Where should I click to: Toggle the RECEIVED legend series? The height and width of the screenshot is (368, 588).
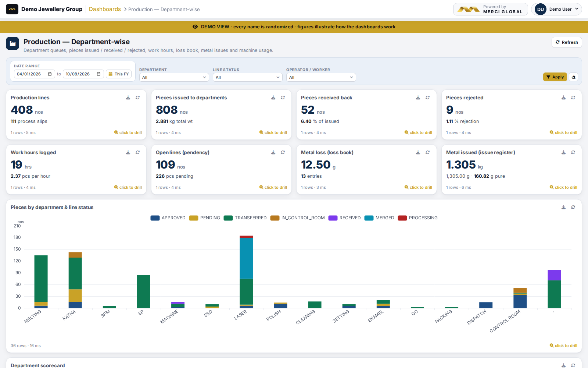coord(344,218)
